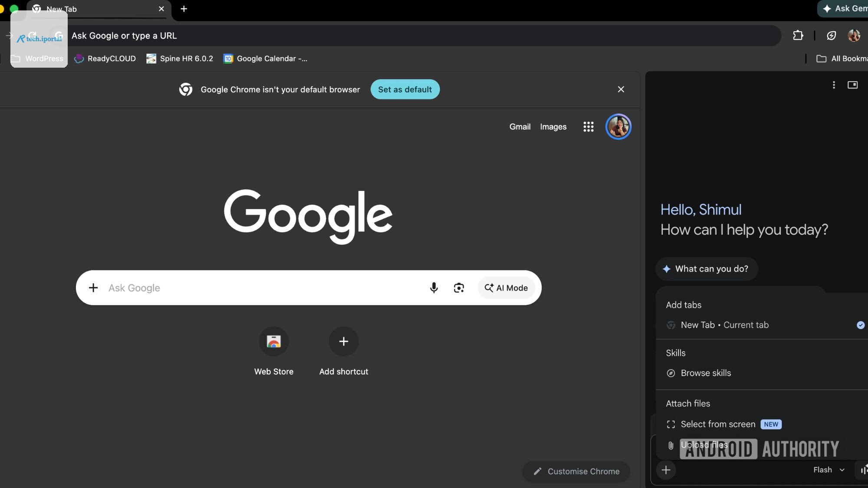Screen dimensions: 868x488
Task: Click the plus icon in search box
Action: tap(93, 288)
